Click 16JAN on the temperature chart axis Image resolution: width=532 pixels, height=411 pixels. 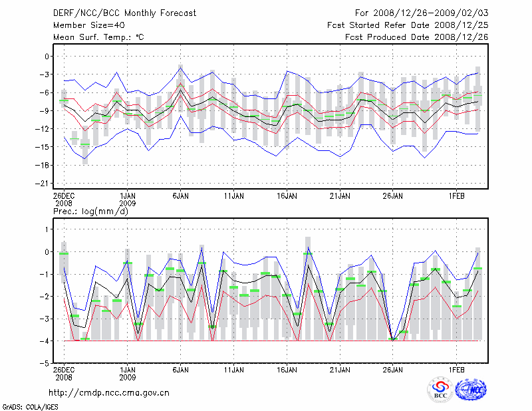pos(287,196)
